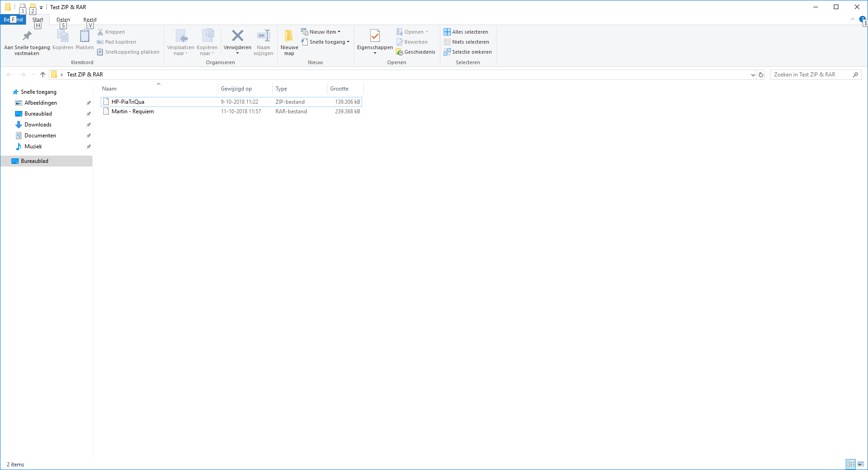Click the Zoeken in Test ZIP search field
Viewport: 868px width, 470px height.
[811, 75]
